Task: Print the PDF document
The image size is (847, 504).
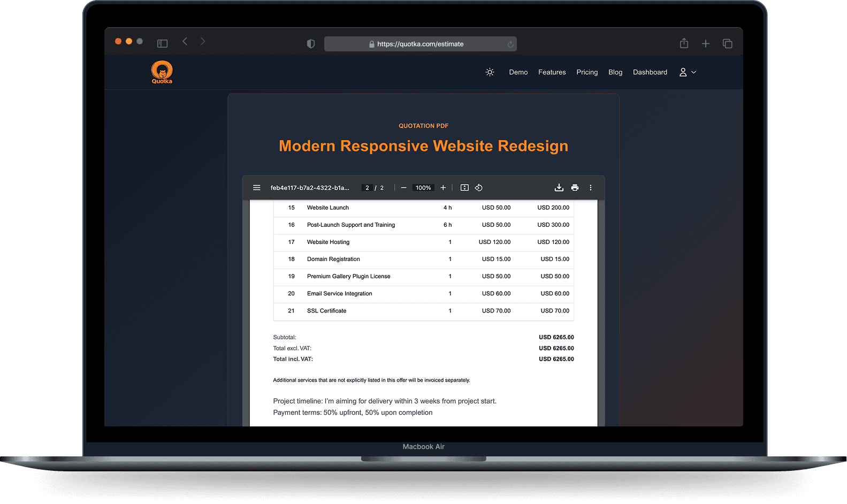Action: 575,188
